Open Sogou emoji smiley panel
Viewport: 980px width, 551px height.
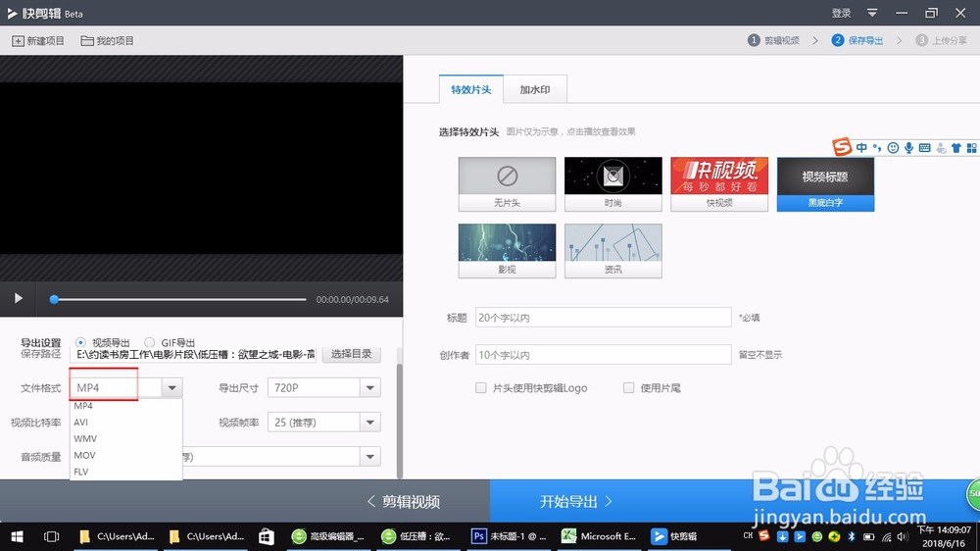[893, 148]
